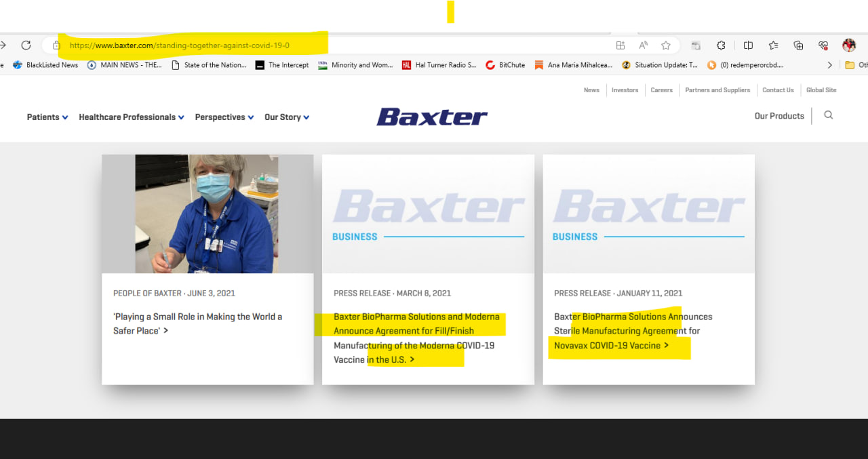This screenshot has height=459, width=868.
Task: Open the Hal Turner Radio S... bookmark
Action: point(439,65)
